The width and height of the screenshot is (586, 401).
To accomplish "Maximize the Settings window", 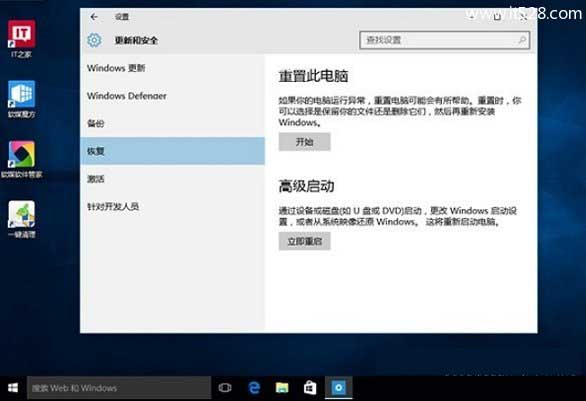I will [x=497, y=17].
